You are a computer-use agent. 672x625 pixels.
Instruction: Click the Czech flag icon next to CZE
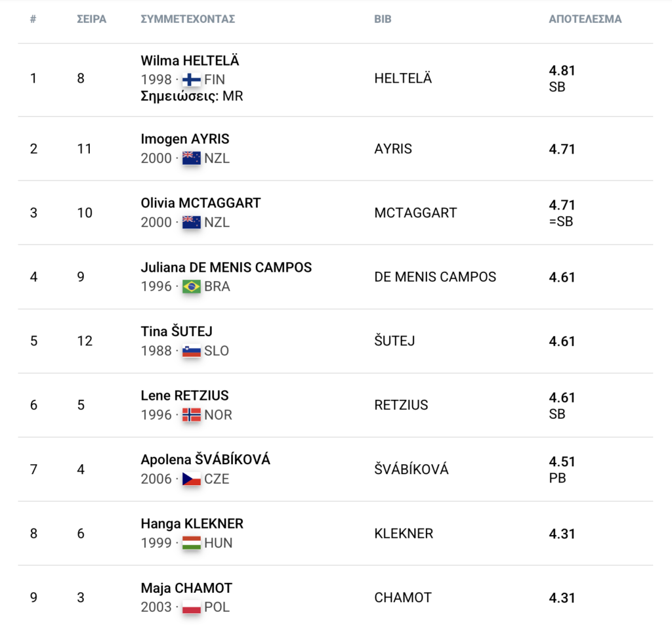(191, 479)
